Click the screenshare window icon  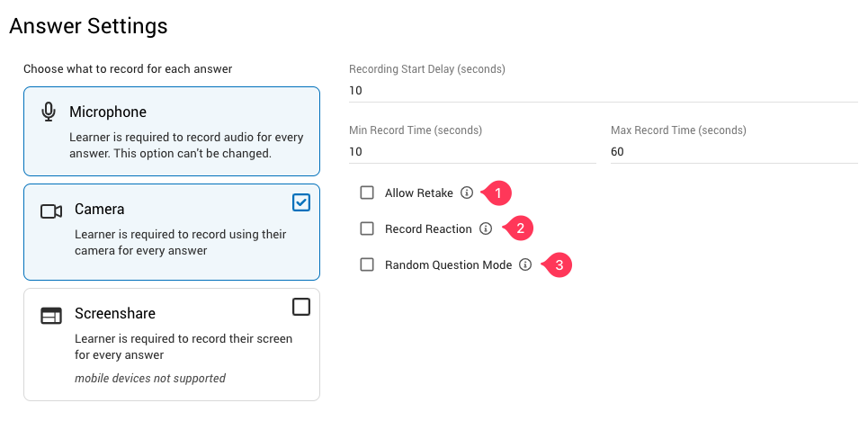(x=51, y=316)
